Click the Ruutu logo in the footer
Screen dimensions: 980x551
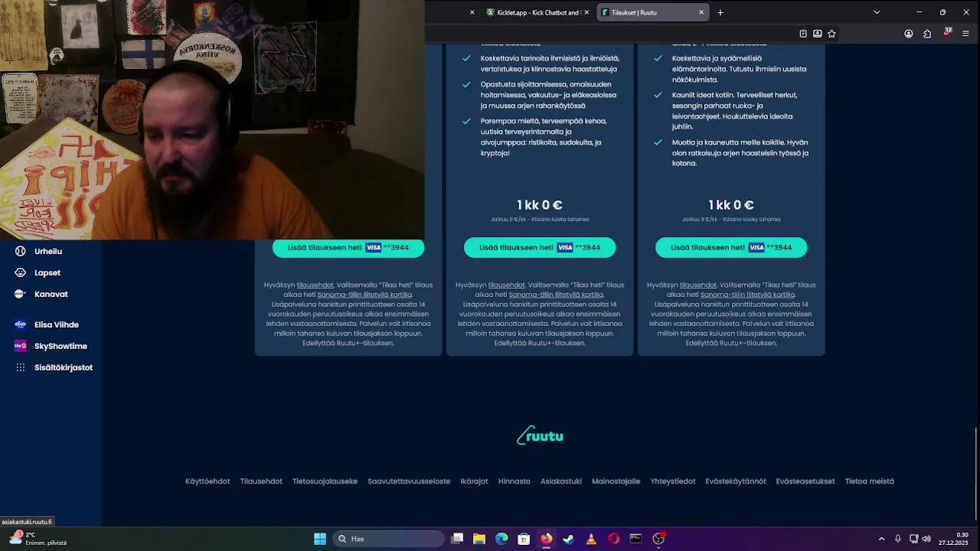point(540,435)
